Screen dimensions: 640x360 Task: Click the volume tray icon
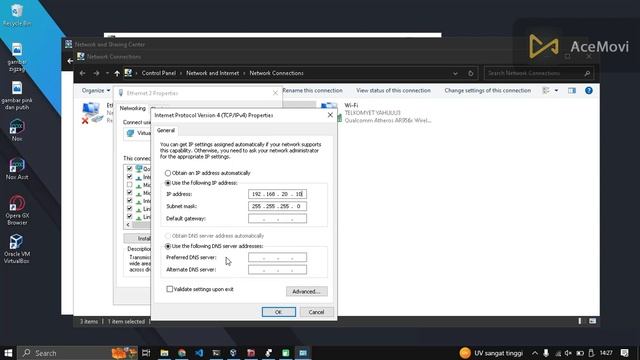tap(568, 353)
